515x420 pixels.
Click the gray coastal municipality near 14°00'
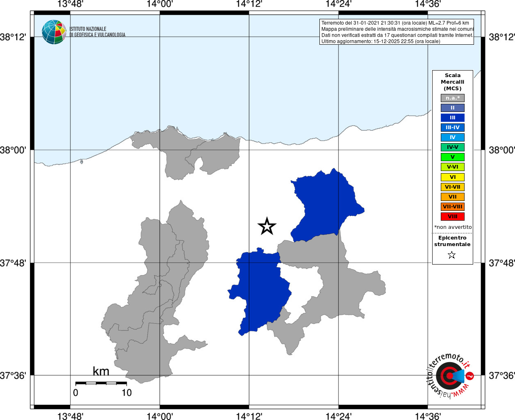185,154
